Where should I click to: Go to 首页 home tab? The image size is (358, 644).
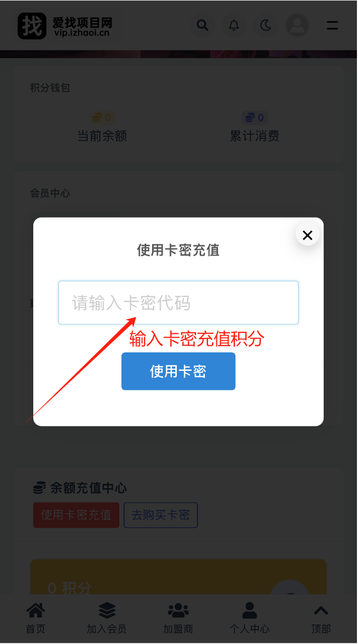[36, 619]
